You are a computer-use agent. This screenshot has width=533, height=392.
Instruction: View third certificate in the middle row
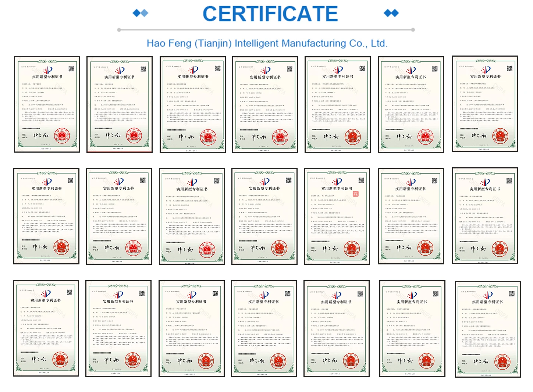coord(192,217)
